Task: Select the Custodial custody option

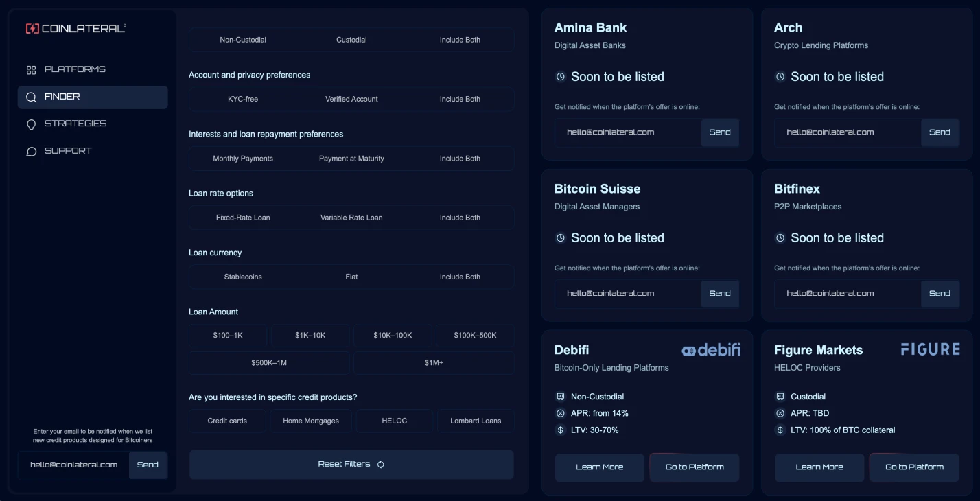Action: tap(351, 40)
